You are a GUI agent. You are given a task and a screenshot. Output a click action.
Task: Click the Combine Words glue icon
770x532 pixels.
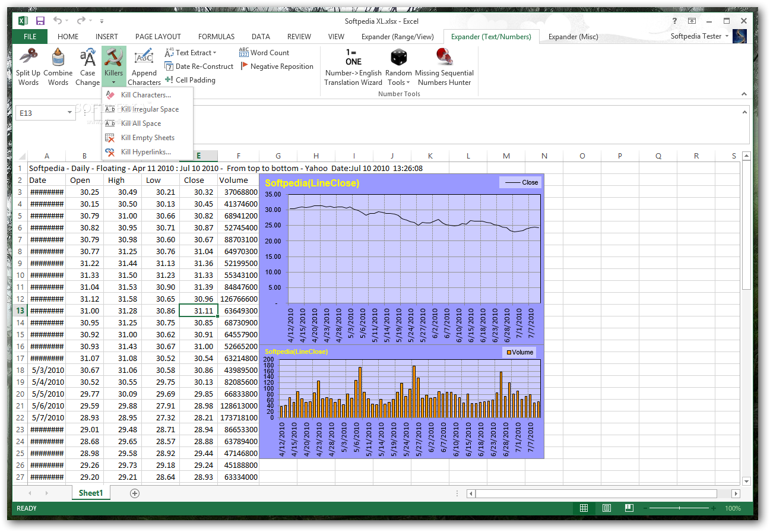click(58, 58)
